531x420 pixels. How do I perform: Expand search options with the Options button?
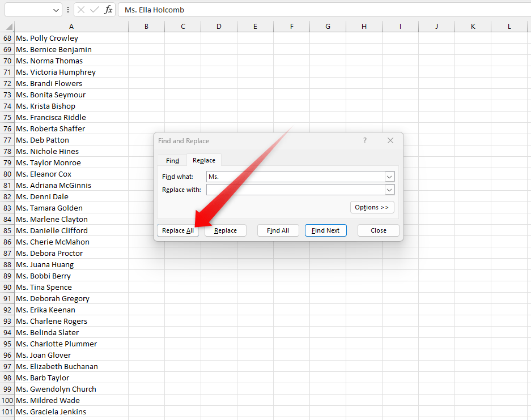(x=372, y=207)
